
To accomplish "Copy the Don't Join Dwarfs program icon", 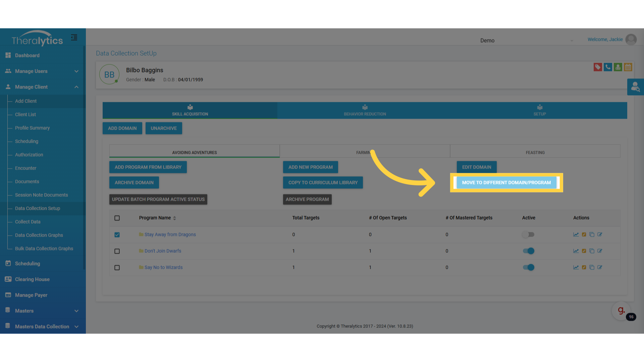I will coord(592,251).
